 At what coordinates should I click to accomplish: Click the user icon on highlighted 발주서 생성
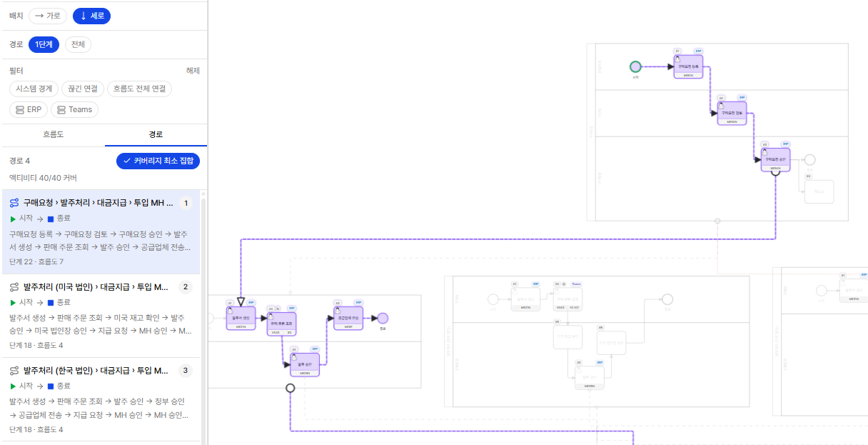[x=231, y=310]
